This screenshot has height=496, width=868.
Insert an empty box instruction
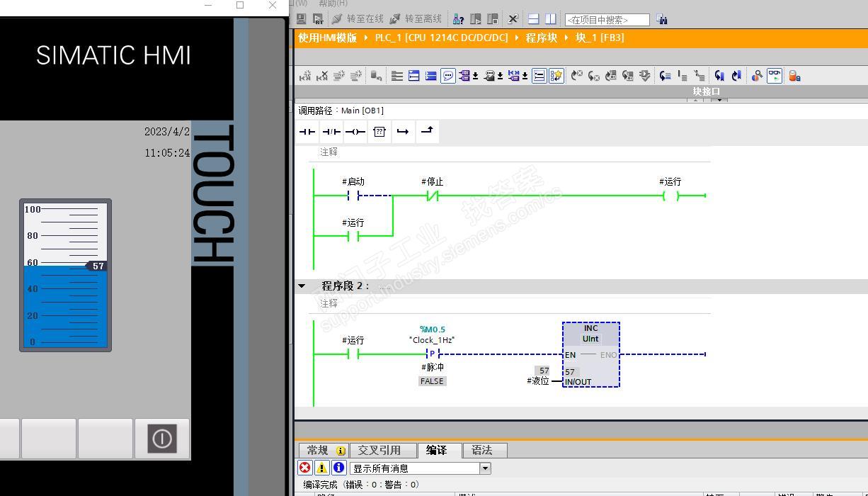tap(379, 132)
